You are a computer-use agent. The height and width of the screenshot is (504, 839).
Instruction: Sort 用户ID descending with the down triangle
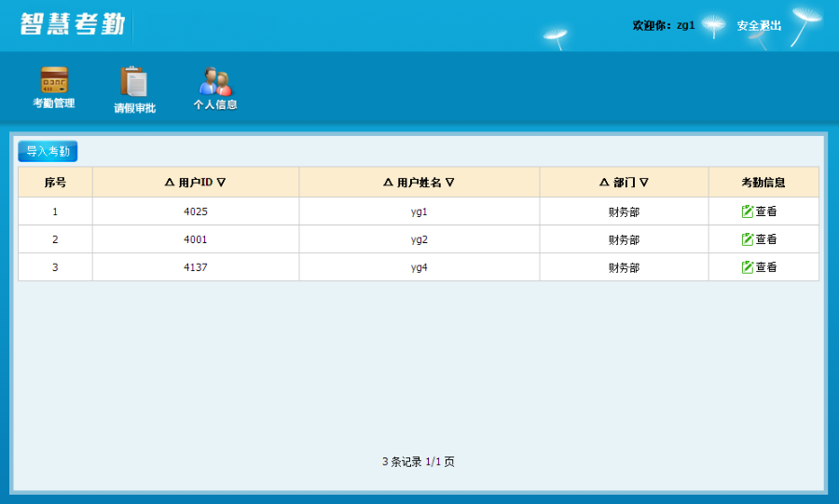221,183
